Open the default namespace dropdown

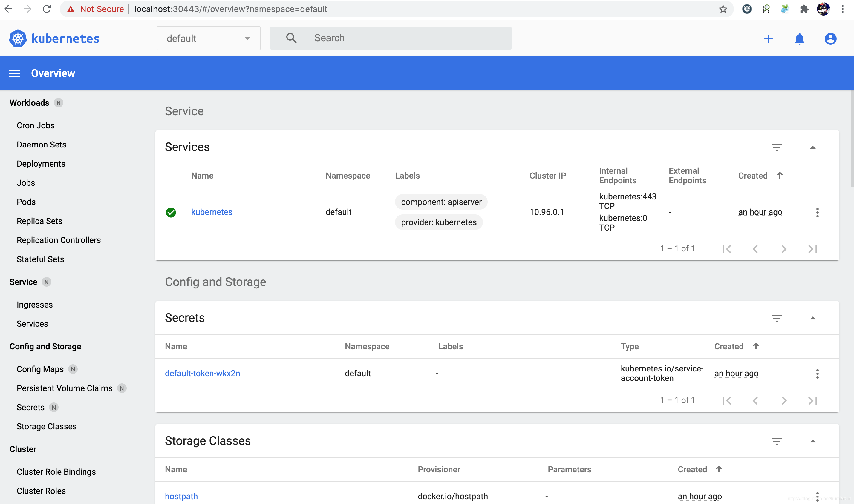point(208,38)
